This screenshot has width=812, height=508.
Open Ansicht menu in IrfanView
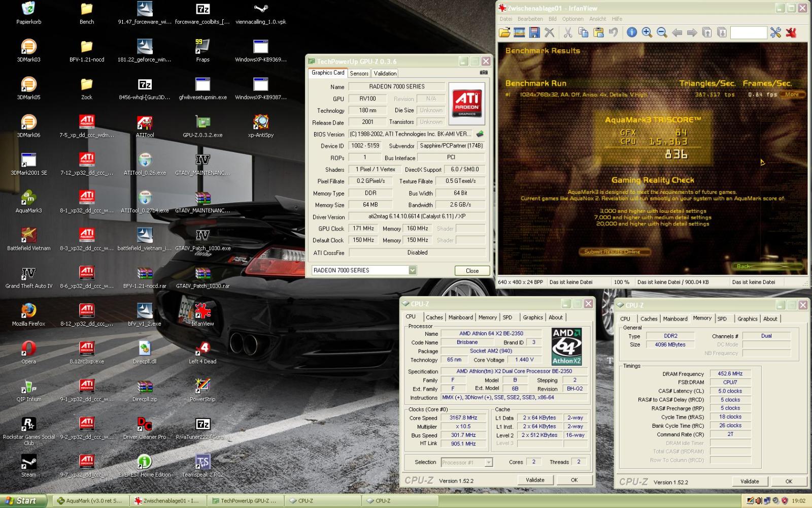[x=597, y=19]
